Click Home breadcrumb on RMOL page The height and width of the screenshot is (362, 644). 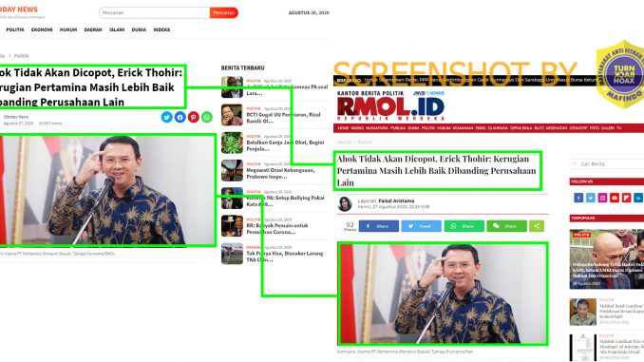(344, 143)
